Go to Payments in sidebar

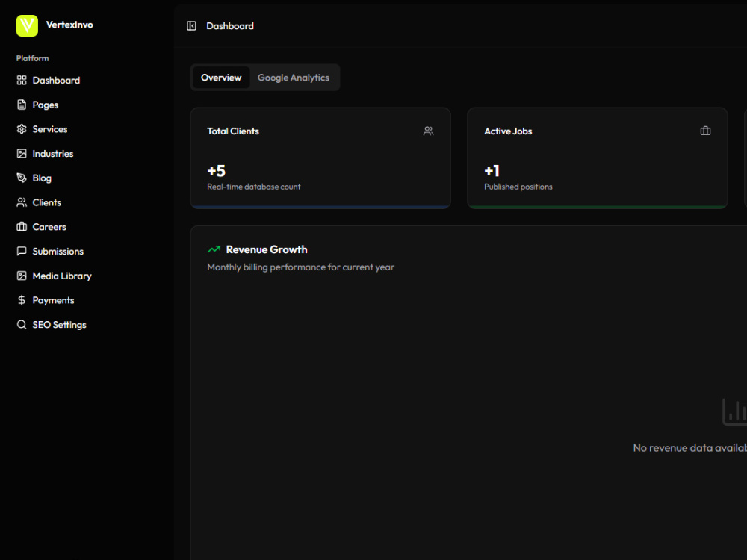click(53, 300)
